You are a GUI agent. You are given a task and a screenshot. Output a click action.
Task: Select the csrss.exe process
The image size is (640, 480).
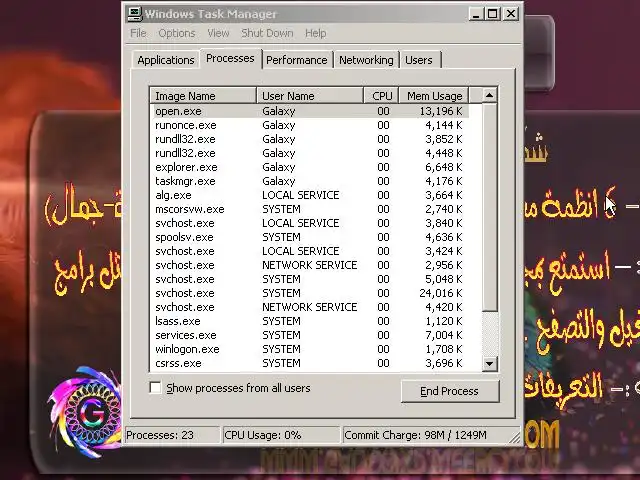point(309,363)
